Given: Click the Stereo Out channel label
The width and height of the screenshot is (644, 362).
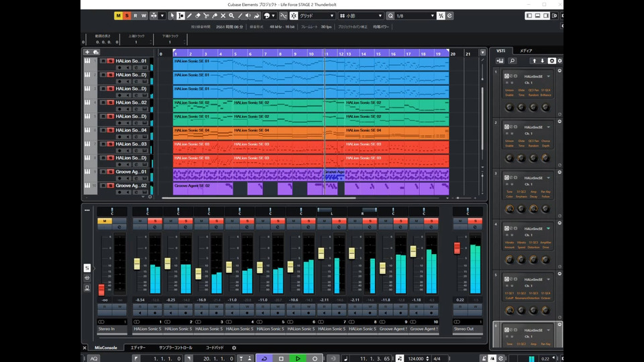Looking at the screenshot, I should (468, 328).
